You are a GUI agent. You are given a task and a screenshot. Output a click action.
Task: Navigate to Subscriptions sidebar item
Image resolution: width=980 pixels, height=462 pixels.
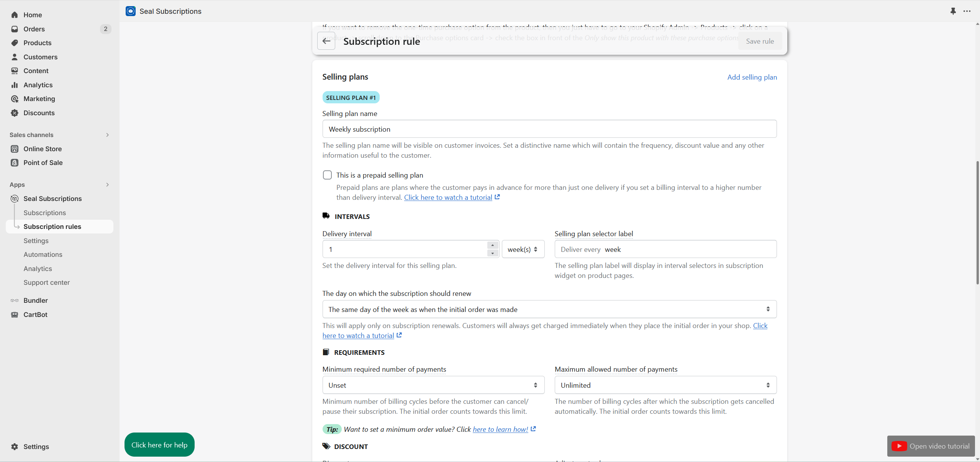click(44, 212)
